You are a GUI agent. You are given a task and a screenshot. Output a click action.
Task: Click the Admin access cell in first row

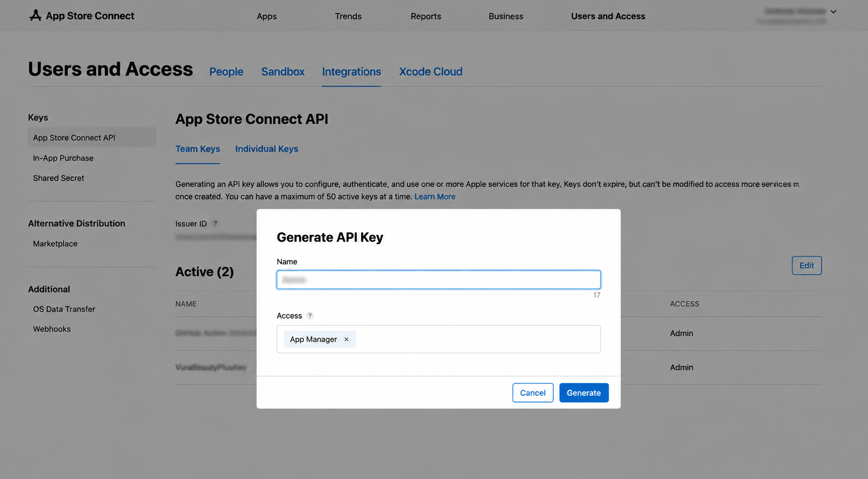681,333
